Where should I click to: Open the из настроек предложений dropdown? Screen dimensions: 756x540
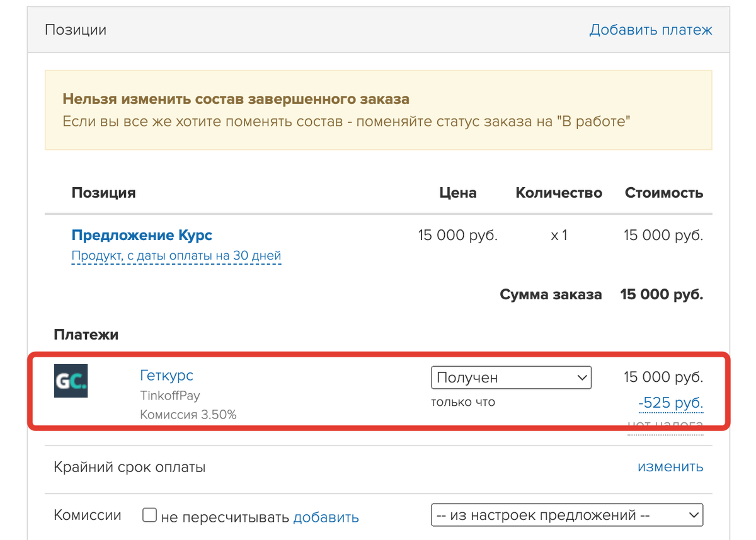tap(567, 515)
